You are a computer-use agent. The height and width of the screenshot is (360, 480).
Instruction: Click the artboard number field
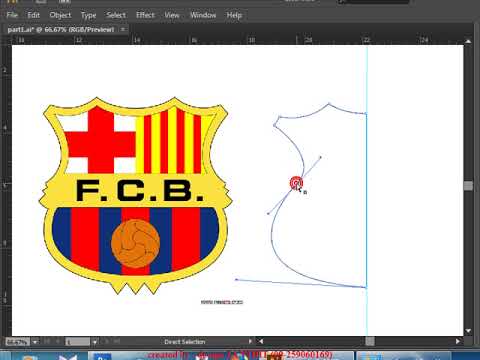point(77,342)
